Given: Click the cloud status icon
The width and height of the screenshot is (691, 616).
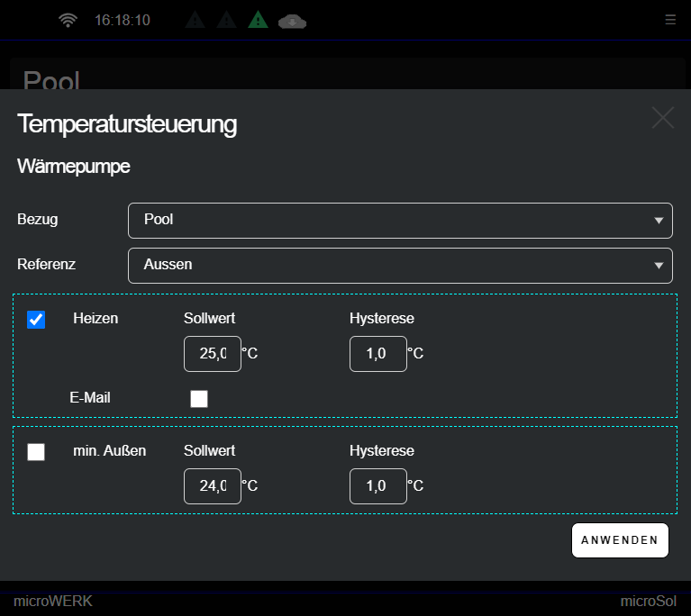Looking at the screenshot, I should pyautogui.click(x=292, y=21).
